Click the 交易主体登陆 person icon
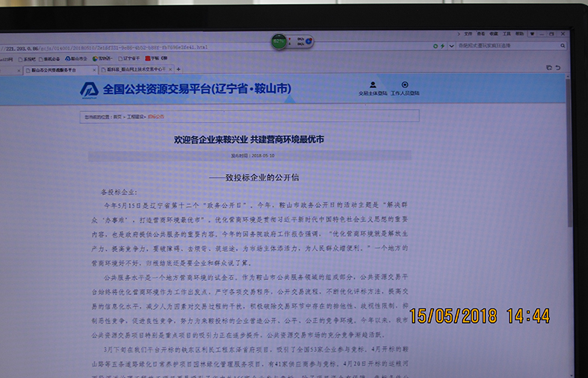Viewport: 588px width, 378px height. (x=372, y=85)
